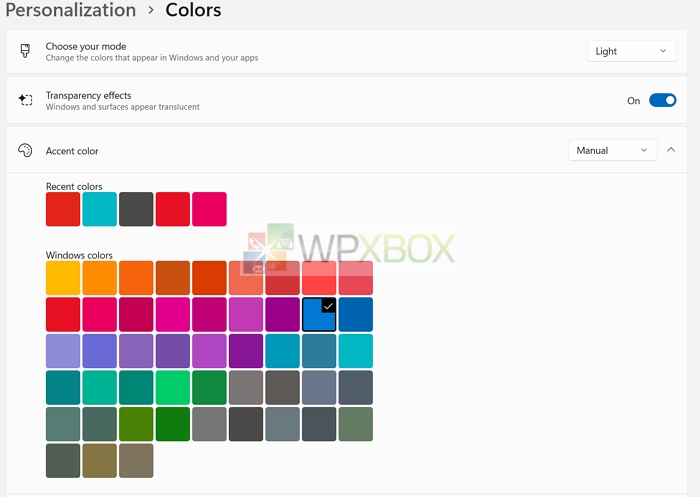The height and width of the screenshot is (497, 700).
Task: Select the hot magenta Windows color swatch
Action: 173,314
